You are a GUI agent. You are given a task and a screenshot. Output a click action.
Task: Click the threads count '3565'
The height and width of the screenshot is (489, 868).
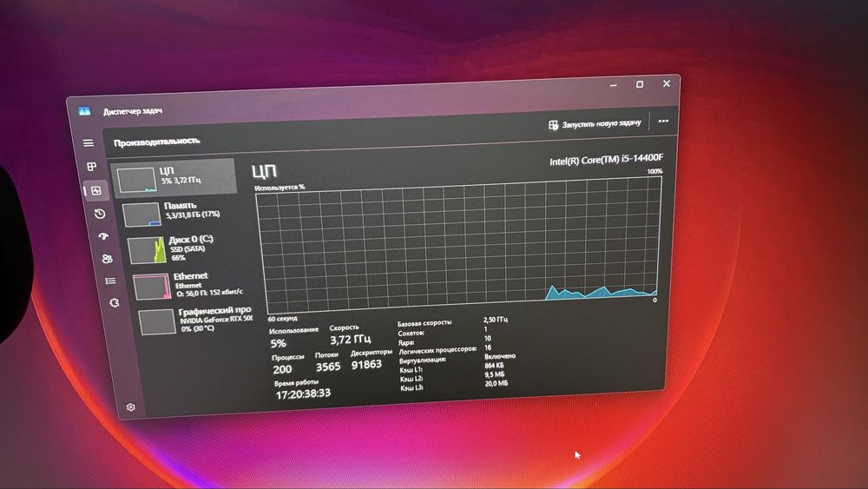[x=328, y=367]
